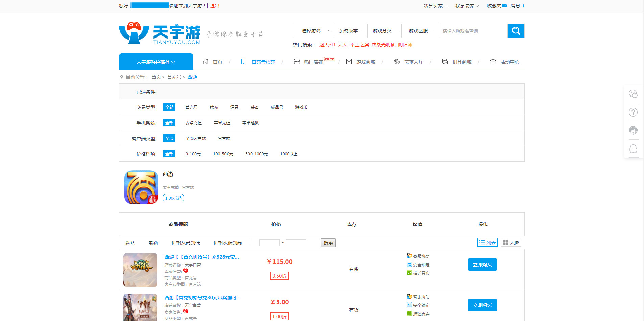Filter price by 100-500元

coord(223,154)
